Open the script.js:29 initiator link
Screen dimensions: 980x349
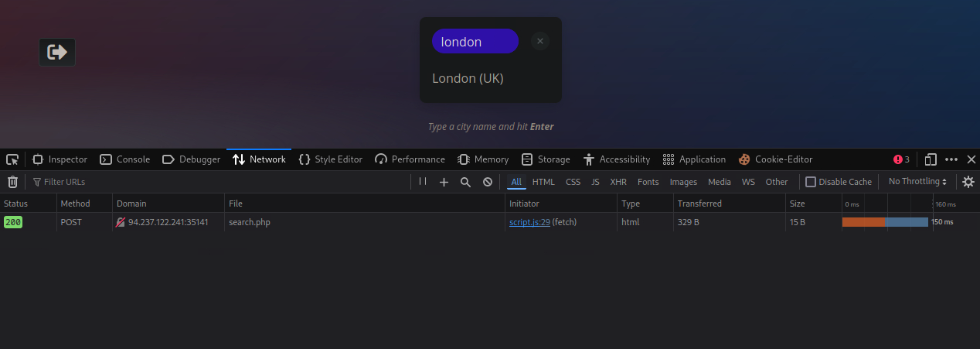[529, 222]
